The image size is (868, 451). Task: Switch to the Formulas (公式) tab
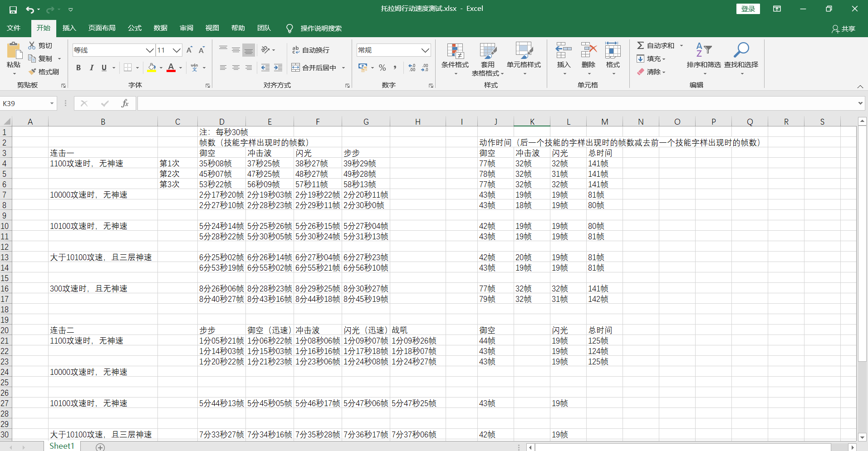[x=135, y=28]
